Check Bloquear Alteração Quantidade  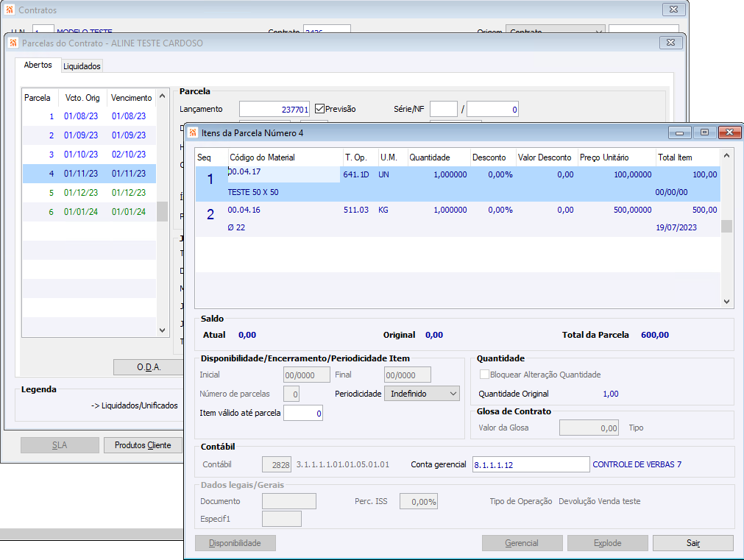click(x=484, y=375)
